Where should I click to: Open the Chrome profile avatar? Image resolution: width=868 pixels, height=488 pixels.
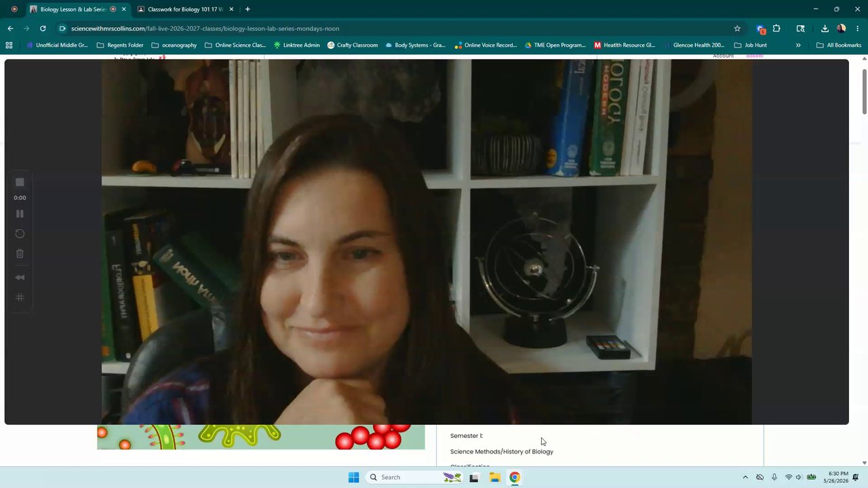tap(842, 28)
